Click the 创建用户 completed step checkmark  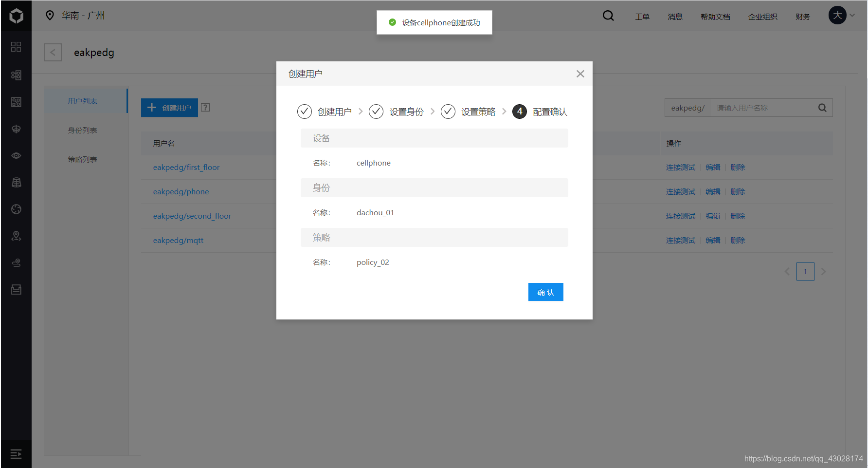tap(305, 112)
